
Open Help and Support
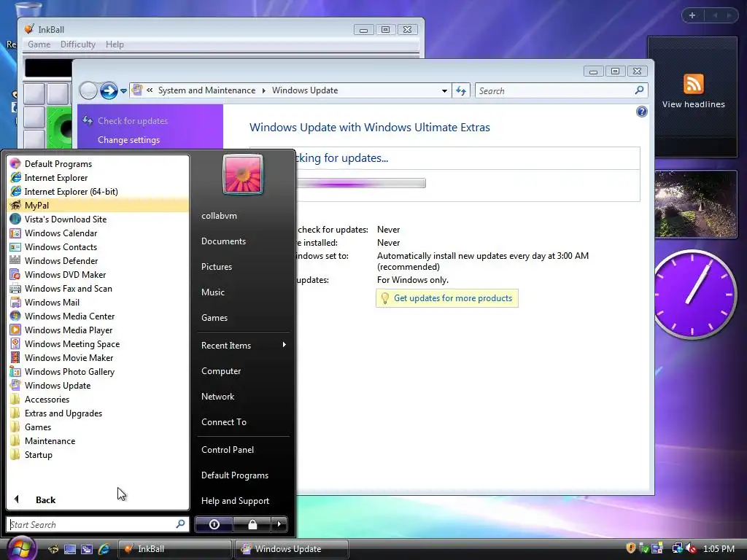[x=236, y=500]
